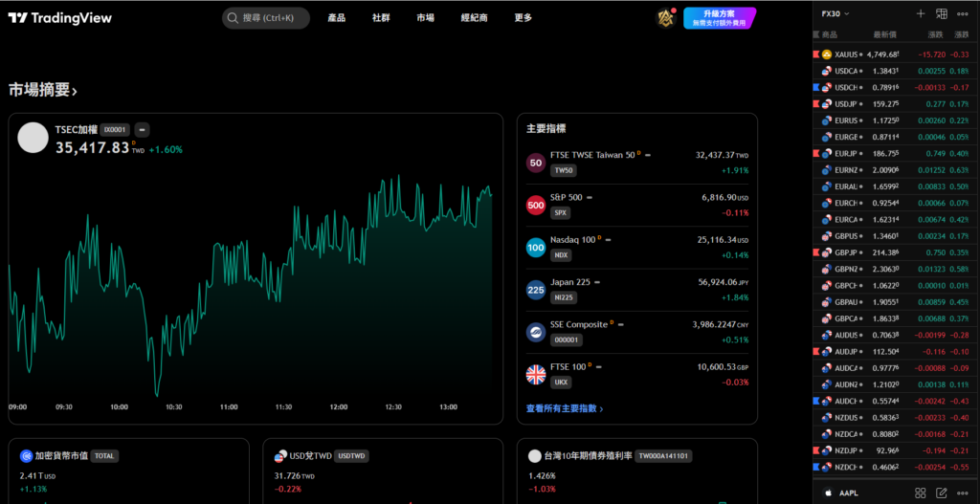Screen dimensions: 980x504
Task: Add a symbol with the plus icon
Action: click(x=920, y=13)
